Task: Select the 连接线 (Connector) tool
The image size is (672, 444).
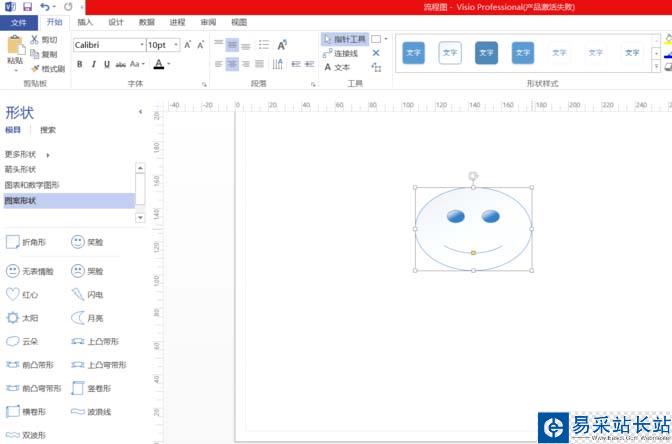Action: click(340, 54)
